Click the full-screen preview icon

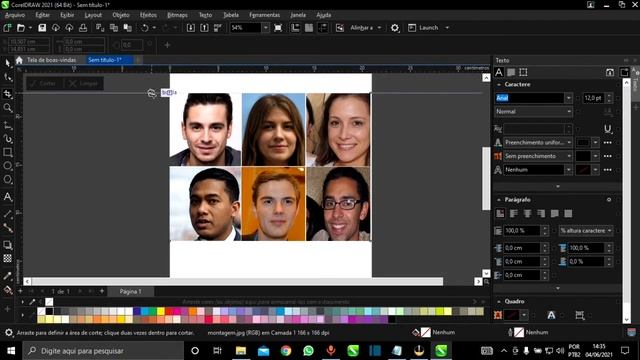(x=278, y=28)
